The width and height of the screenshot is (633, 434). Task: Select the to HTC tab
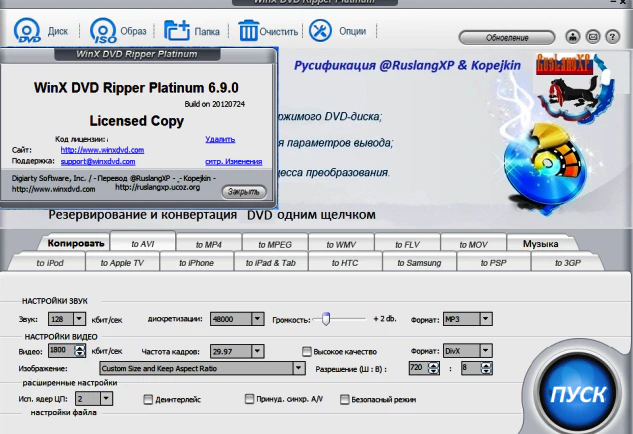click(345, 263)
